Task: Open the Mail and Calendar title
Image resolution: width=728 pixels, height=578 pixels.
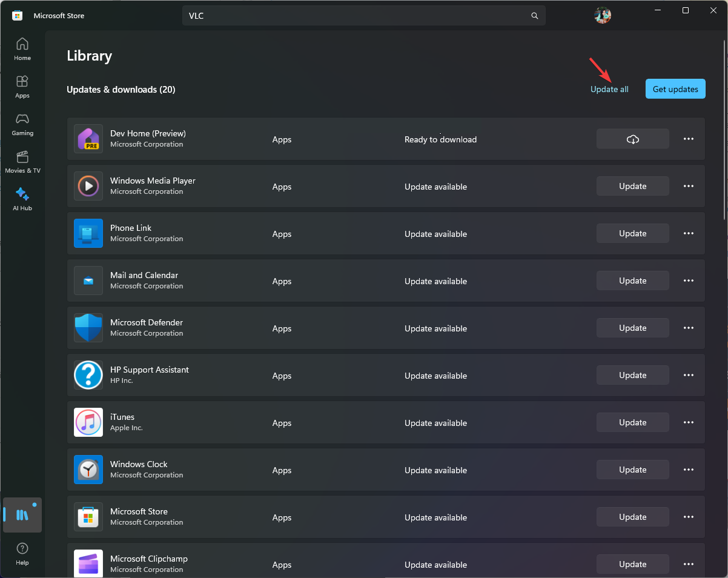Action: pos(144,275)
